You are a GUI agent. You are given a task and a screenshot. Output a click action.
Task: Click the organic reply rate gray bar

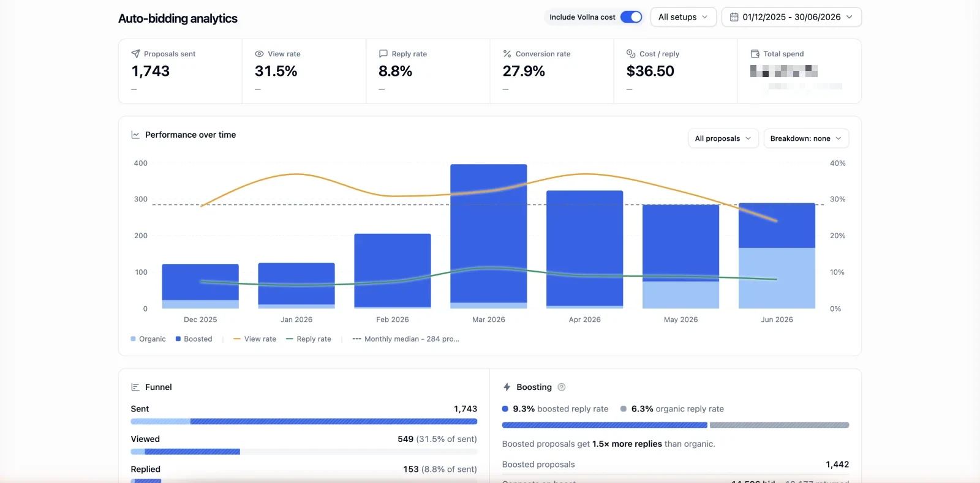click(x=779, y=425)
